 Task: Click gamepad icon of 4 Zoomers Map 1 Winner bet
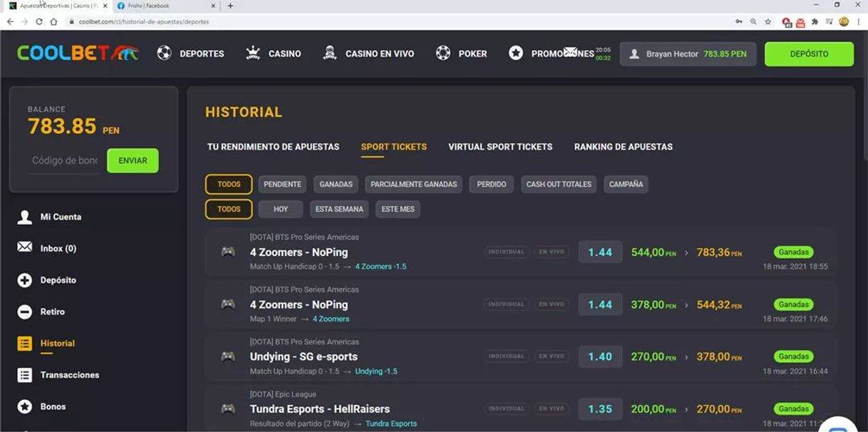pos(228,304)
